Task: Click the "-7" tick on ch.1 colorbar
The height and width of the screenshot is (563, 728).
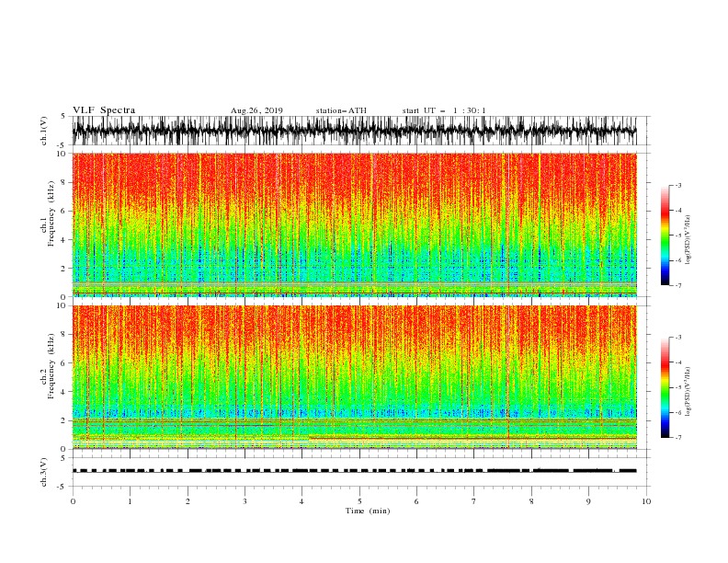Action: point(677,285)
